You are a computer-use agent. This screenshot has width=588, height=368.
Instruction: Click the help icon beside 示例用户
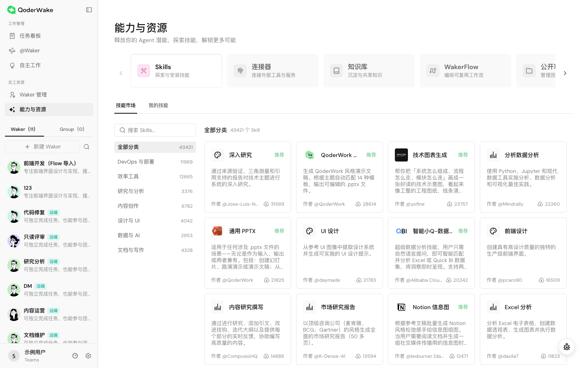(75, 356)
